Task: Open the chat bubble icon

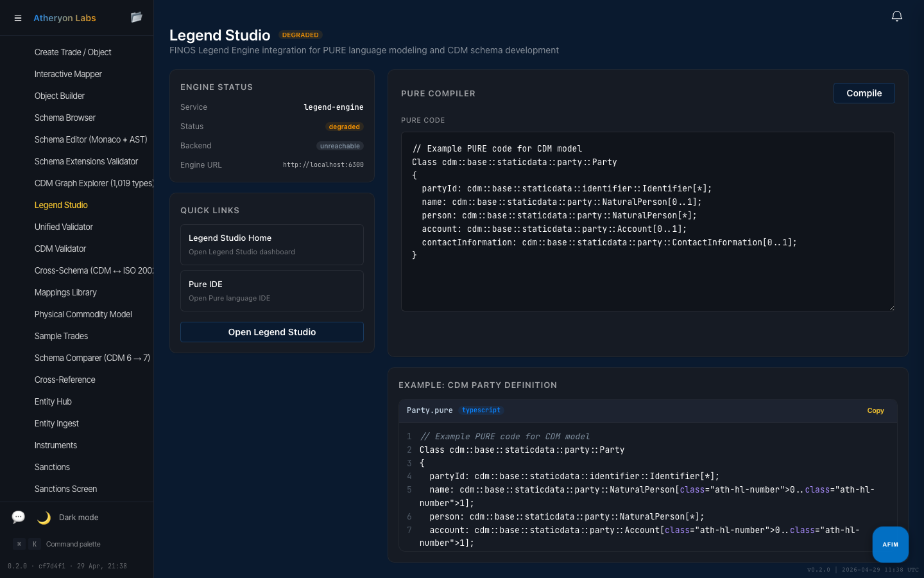Action: (x=19, y=517)
